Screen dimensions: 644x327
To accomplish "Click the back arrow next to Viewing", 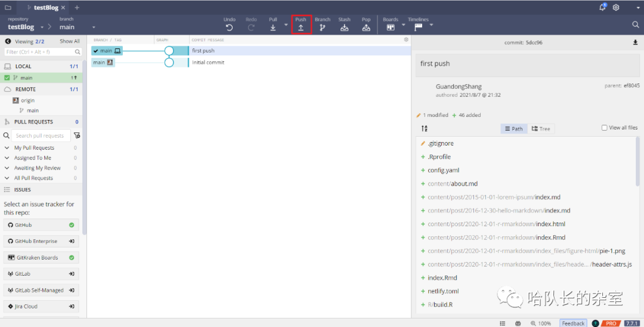I will pos(8,42).
